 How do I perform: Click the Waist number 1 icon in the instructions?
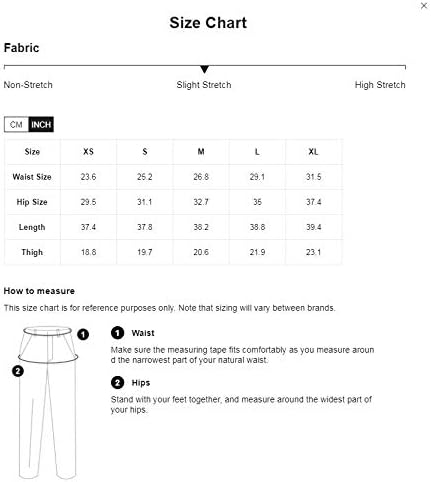coord(117,333)
